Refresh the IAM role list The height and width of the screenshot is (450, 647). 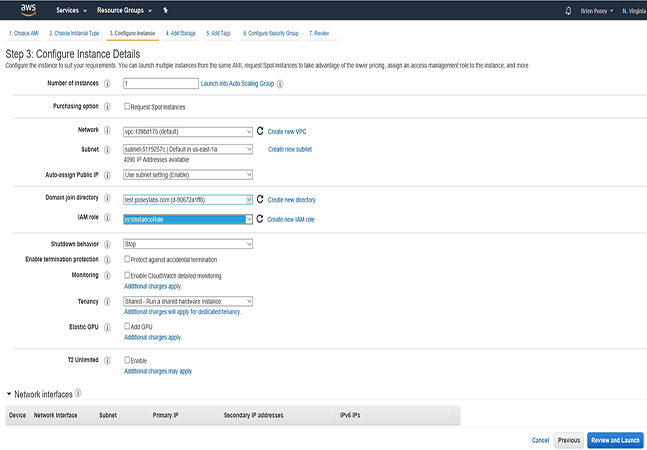(260, 219)
